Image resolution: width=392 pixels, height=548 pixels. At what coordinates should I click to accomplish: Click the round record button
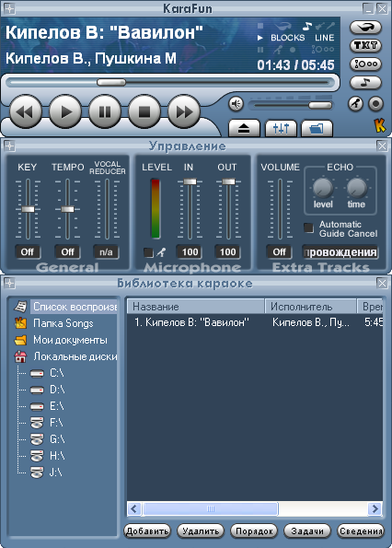pos(375,104)
